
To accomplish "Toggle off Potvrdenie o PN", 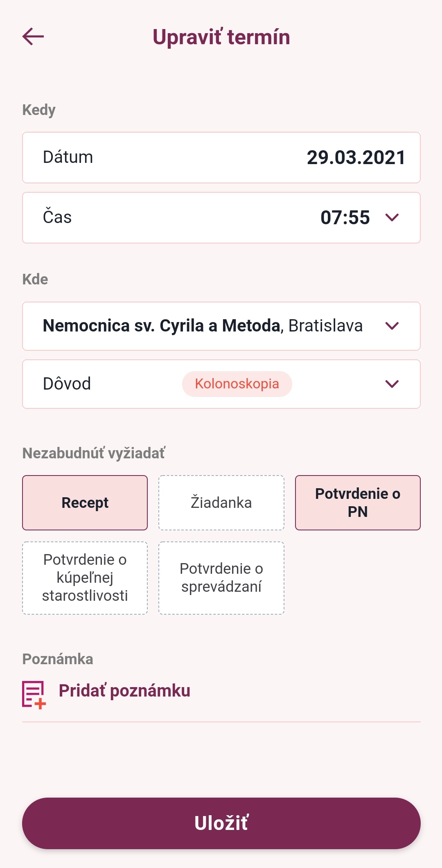I will pos(358,503).
